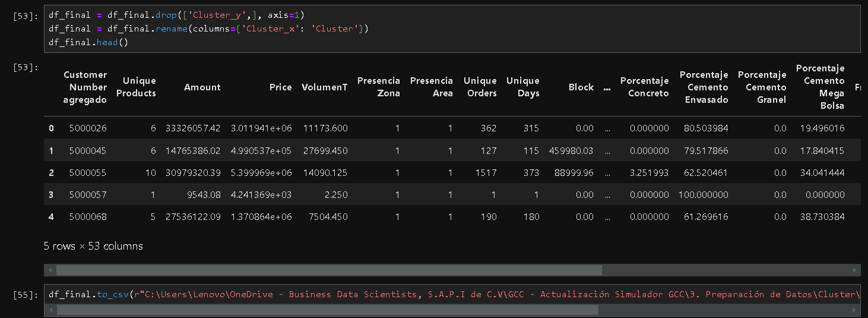Image resolution: width=868 pixels, height=318 pixels.
Task: Click the 'VolumenT' column header
Action: 324,87
